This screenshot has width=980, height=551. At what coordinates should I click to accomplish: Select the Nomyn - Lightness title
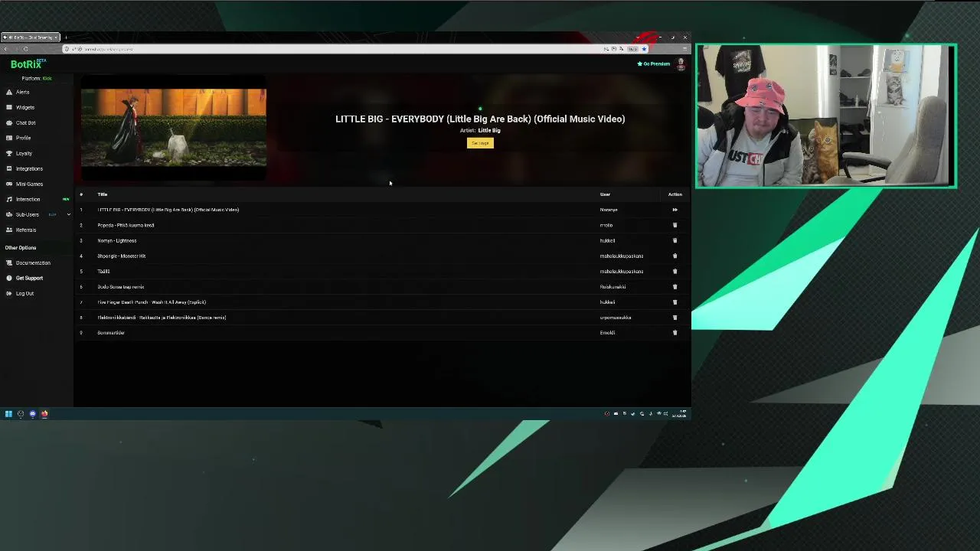tap(117, 240)
